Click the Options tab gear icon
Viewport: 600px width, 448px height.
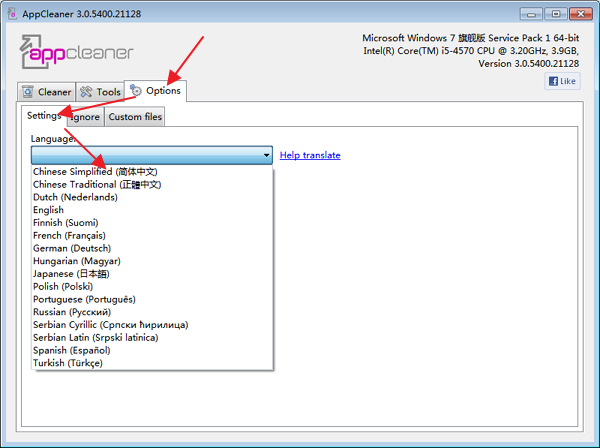135,91
